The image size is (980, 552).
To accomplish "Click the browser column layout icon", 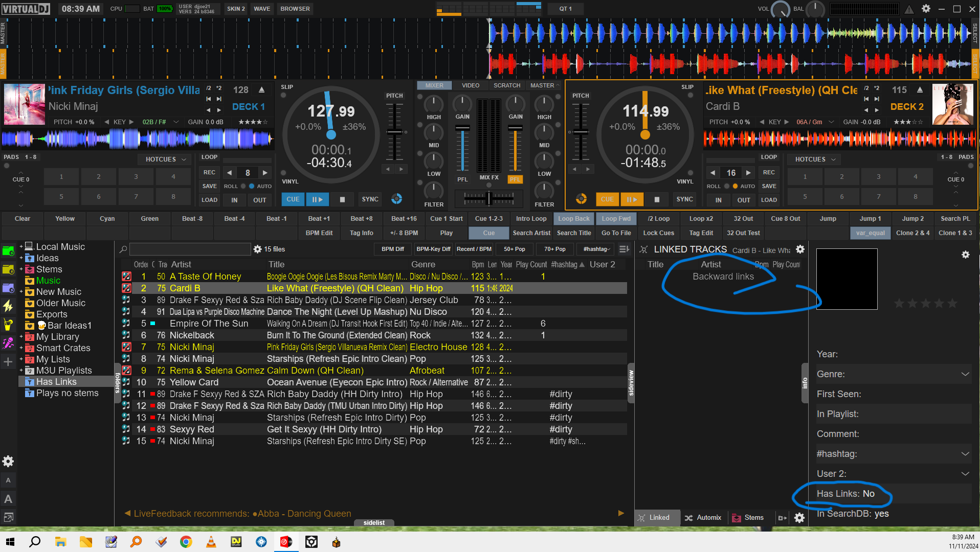I will pos(624,249).
